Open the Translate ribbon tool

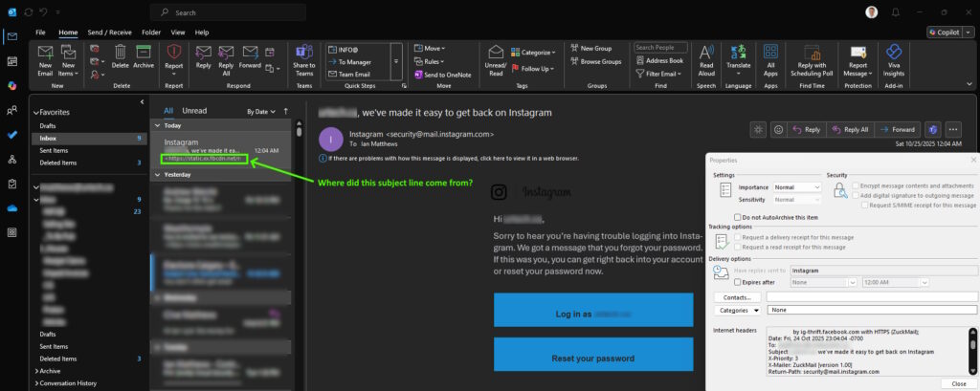(x=738, y=60)
